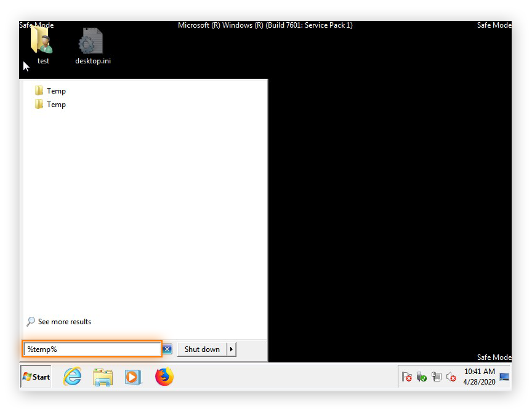Open the network status tray icon
532x411 pixels.
437,377
